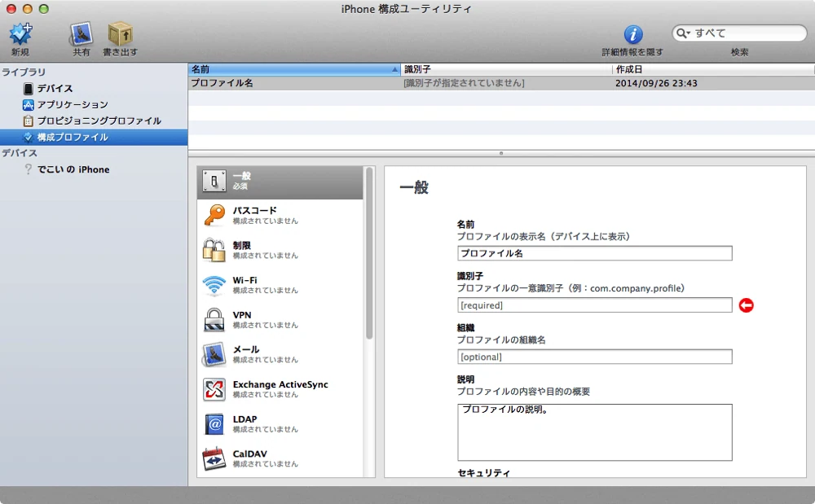Viewport: 815px width, 504px height.
Task: Click the 説明 description text area
Action: click(595, 432)
